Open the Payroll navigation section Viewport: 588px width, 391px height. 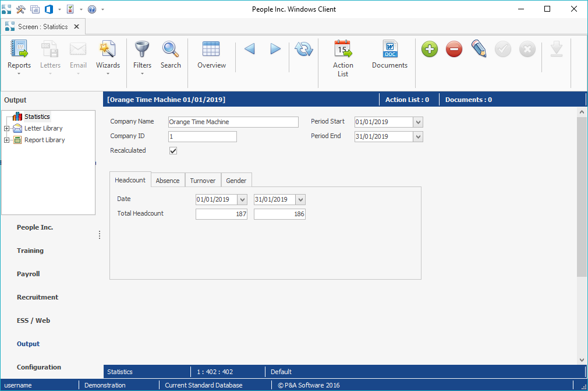point(29,274)
